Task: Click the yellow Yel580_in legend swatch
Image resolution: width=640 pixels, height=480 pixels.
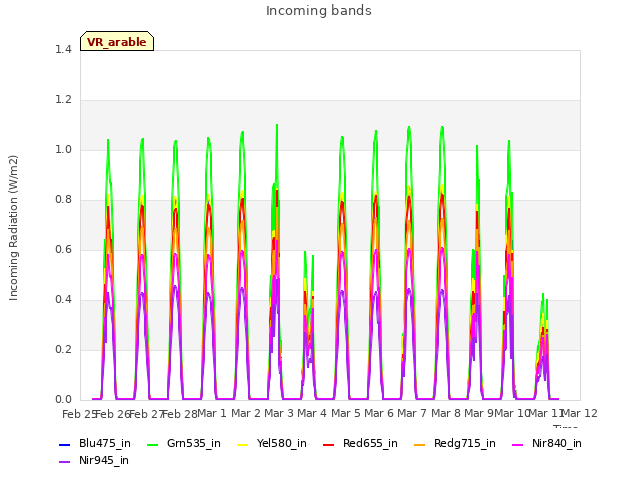Action: 243,444
